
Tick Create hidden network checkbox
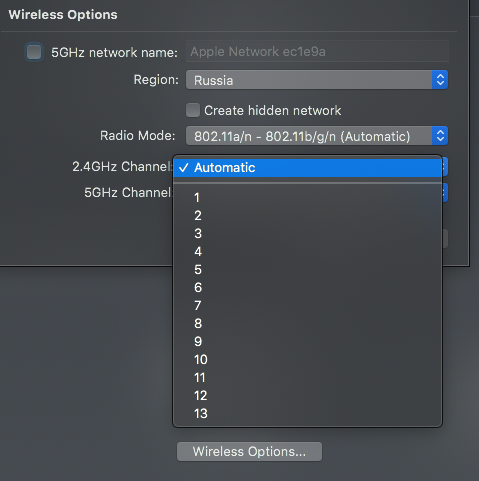coord(193,110)
